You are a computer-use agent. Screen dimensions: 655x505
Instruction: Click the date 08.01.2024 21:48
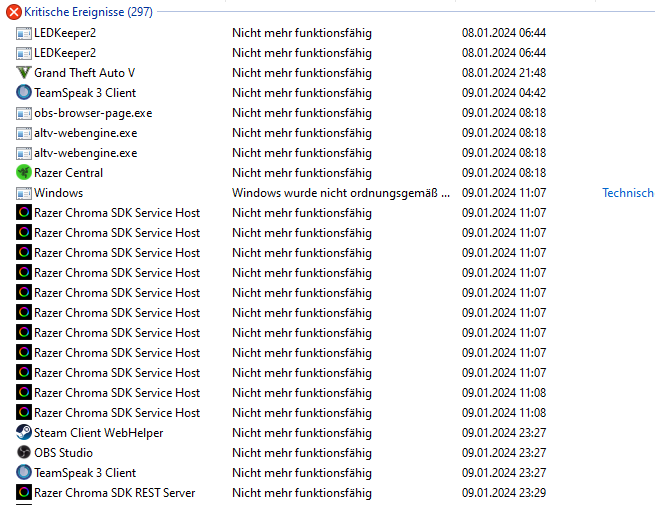(x=504, y=73)
